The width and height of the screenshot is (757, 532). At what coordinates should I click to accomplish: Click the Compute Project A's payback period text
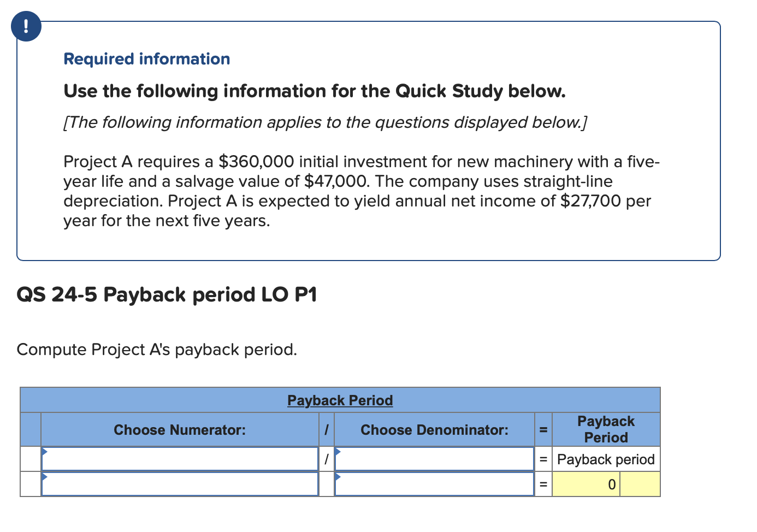[157, 350]
